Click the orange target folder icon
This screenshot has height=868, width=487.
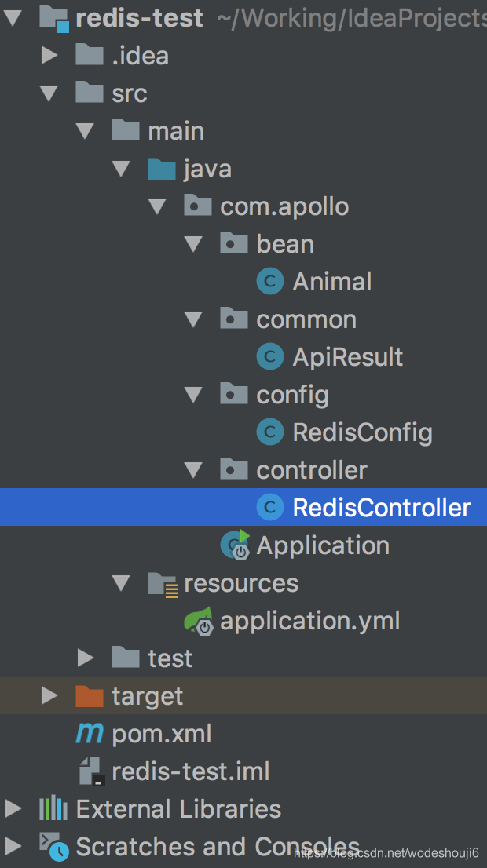click(x=90, y=696)
